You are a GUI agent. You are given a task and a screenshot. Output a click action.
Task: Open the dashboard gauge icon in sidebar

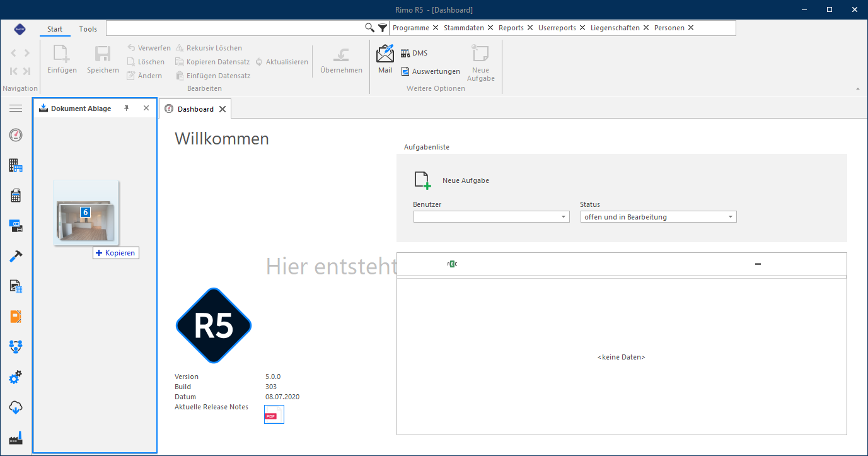point(16,135)
